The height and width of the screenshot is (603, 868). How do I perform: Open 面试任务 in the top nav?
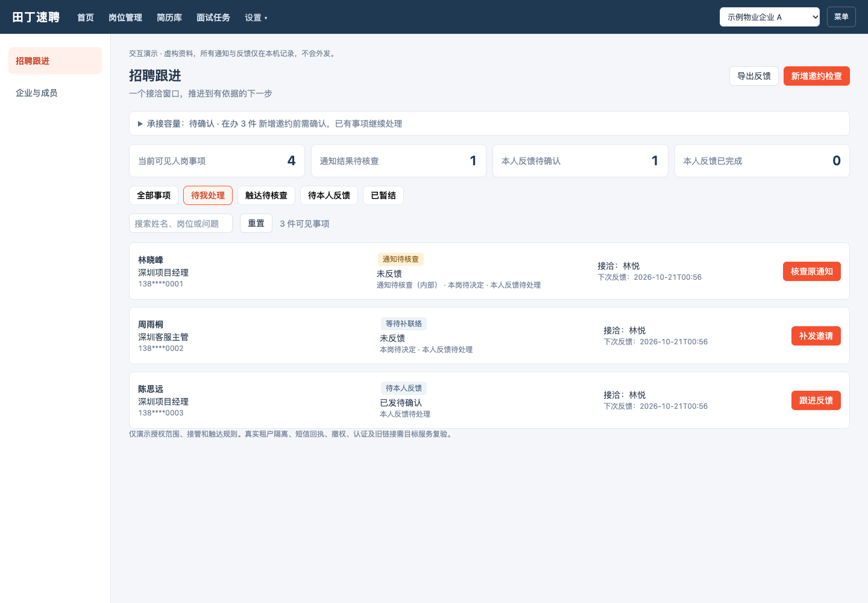[213, 17]
